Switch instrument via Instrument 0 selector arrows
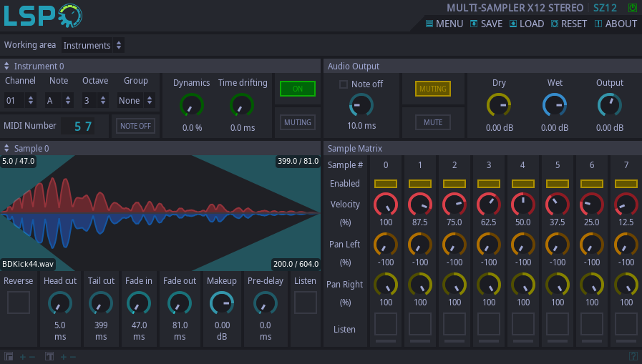Image resolution: width=642 pixels, height=364 pixels. pos(6,66)
